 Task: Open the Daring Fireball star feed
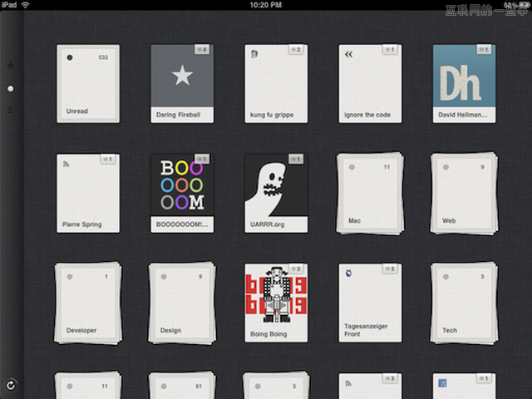[x=182, y=83]
